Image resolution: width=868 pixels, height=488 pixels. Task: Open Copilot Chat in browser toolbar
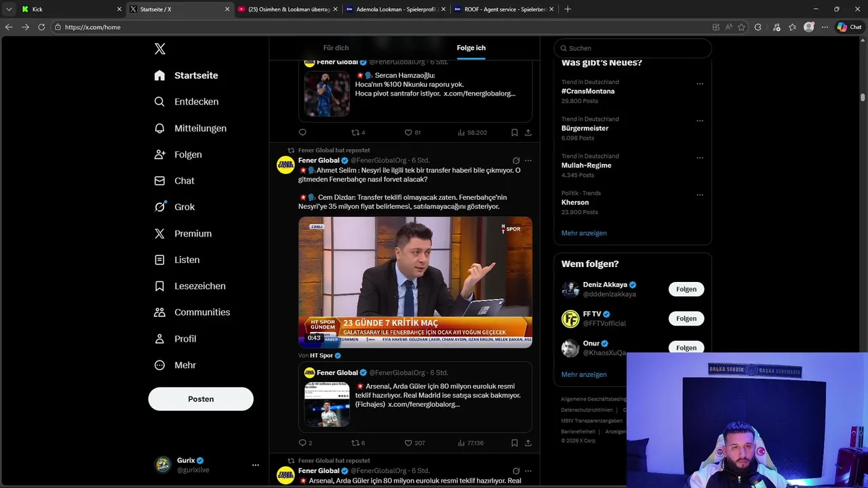[850, 27]
